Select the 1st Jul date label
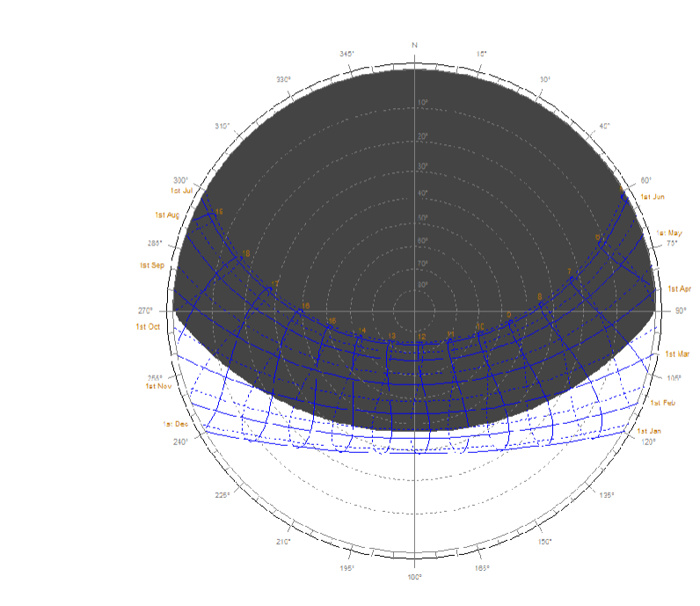This screenshot has height=606, width=700. 181,190
